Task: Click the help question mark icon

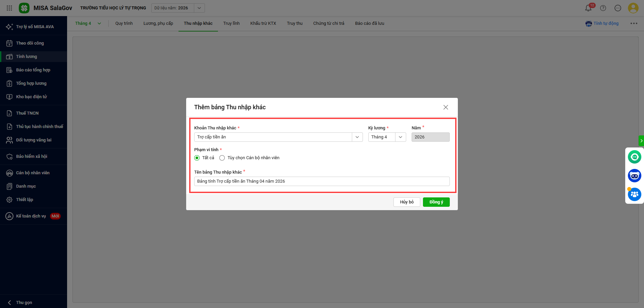Action: tap(603, 8)
